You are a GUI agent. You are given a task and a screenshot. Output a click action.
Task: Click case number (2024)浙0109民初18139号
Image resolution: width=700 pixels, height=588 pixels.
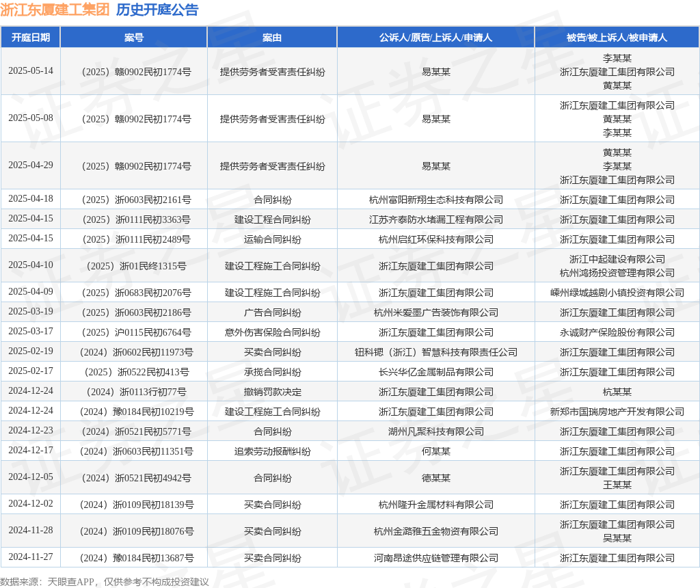tap(136, 505)
